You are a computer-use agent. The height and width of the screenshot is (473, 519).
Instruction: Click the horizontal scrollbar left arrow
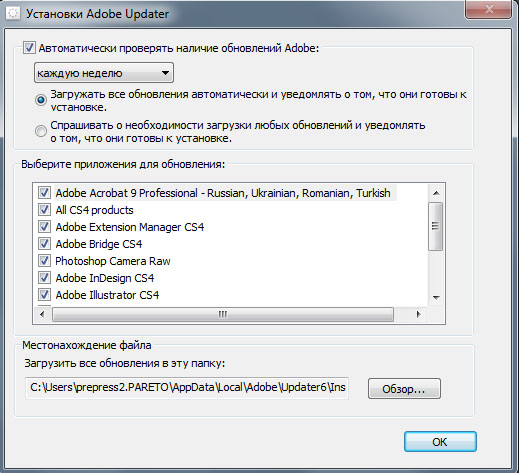pyautogui.click(x=42, y=314)
